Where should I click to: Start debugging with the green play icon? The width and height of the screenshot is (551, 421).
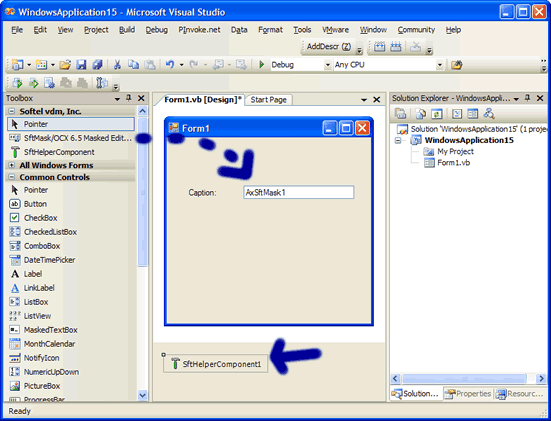coord(261,65)
